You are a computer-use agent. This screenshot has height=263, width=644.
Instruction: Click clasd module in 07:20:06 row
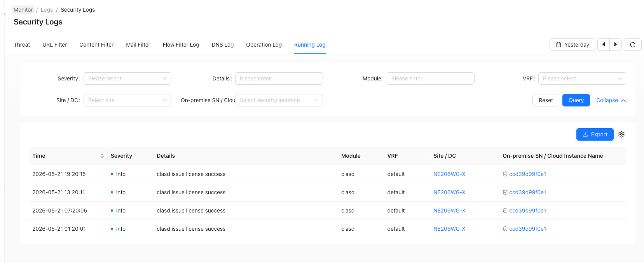coord(348,211)
